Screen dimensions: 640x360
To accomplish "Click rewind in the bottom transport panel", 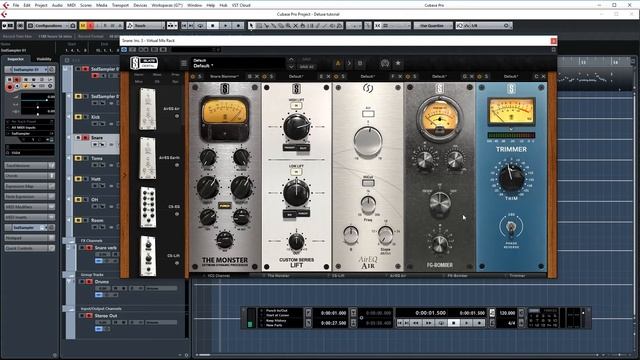I will click(x=416, y=322).
